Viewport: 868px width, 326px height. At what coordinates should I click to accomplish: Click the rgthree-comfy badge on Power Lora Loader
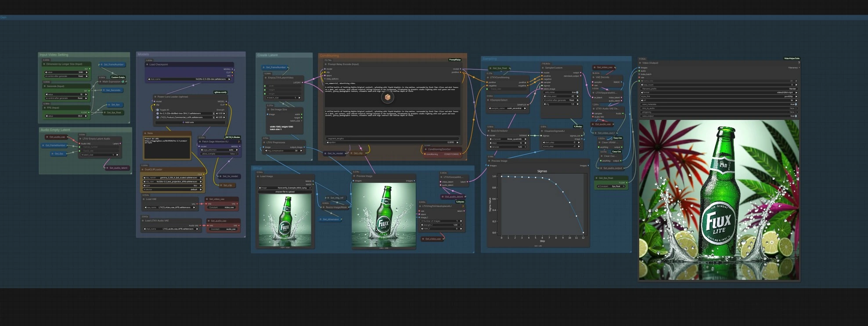[x=220, y=92]
